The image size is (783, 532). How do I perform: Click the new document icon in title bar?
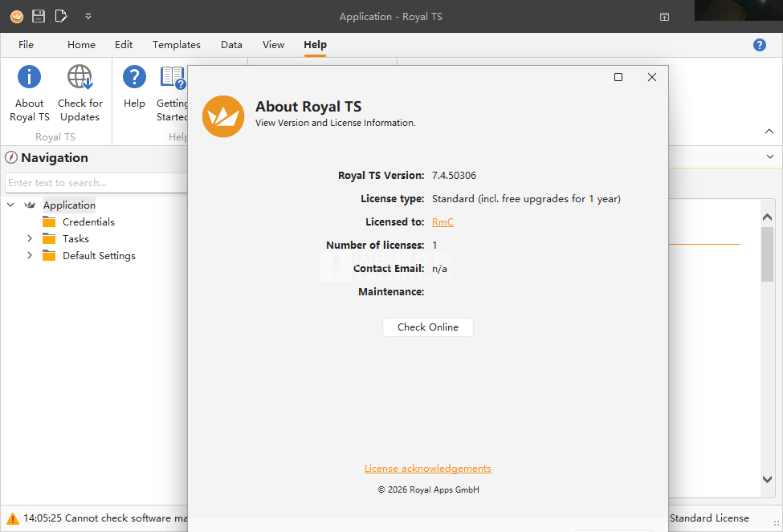coord(61,16)
